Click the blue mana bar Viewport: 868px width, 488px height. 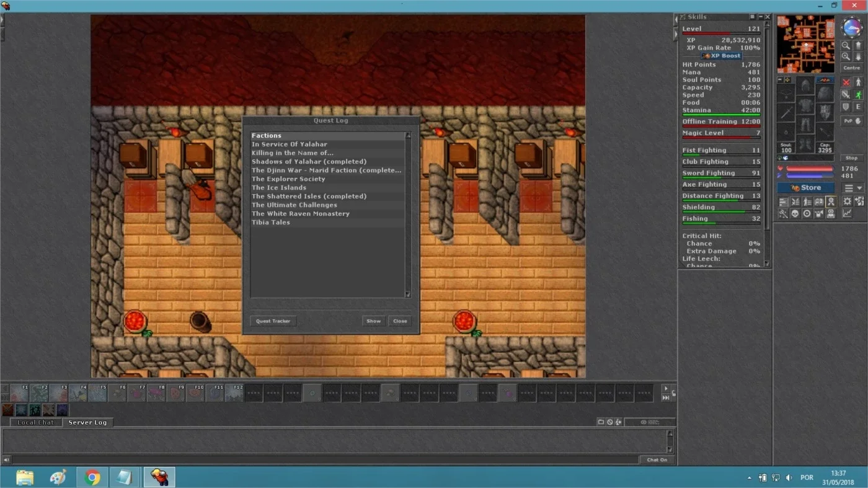click(x=810, y=175)
